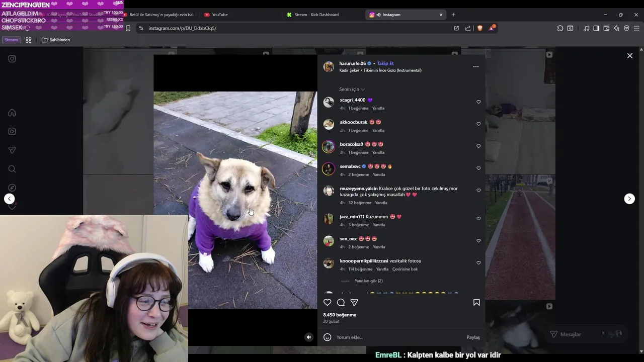This screenshot has height=362, width=644.
Task: Click 'Çevirisine bak' translation link
Action: 405,269
